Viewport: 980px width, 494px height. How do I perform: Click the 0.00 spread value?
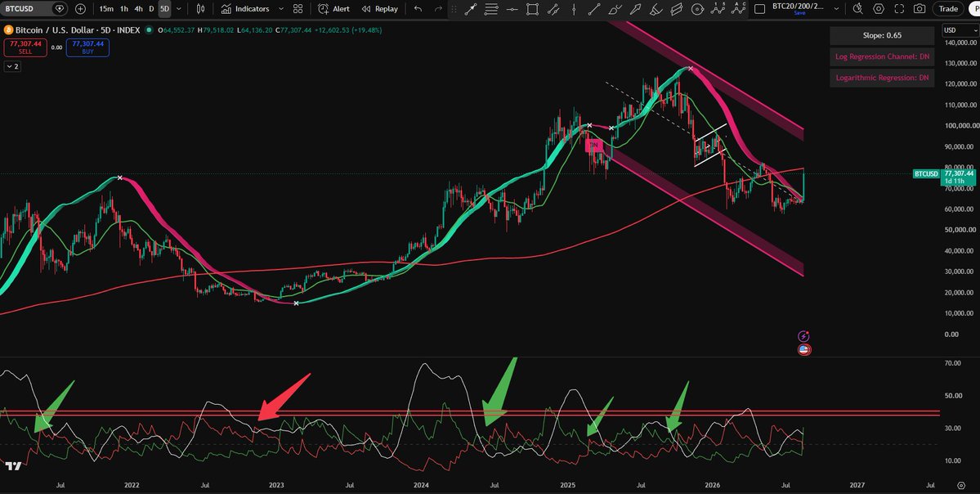pyautogui.click(x=56, y=47)
